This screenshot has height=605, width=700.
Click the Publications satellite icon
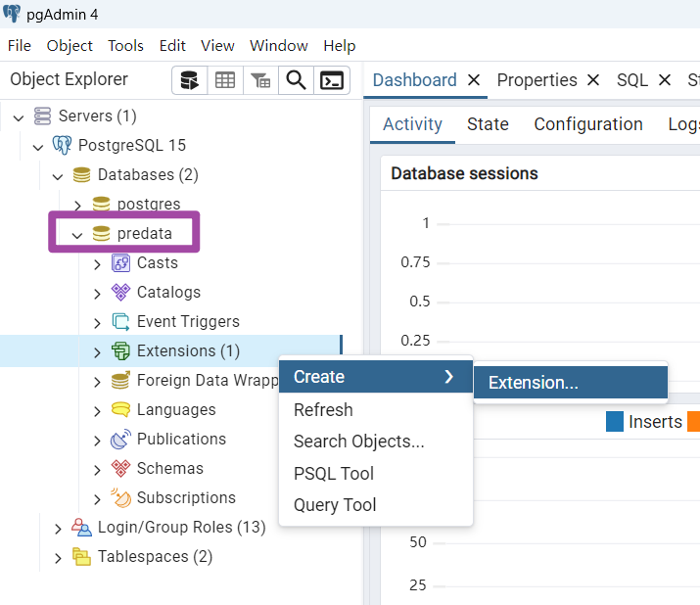[x=120, y=439]
